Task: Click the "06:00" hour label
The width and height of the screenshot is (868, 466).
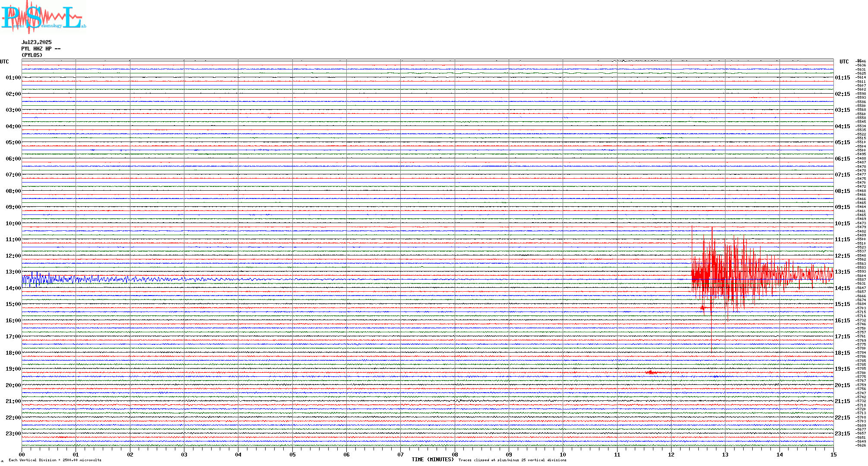Action: pyautogui.click(x=13, y=159)
